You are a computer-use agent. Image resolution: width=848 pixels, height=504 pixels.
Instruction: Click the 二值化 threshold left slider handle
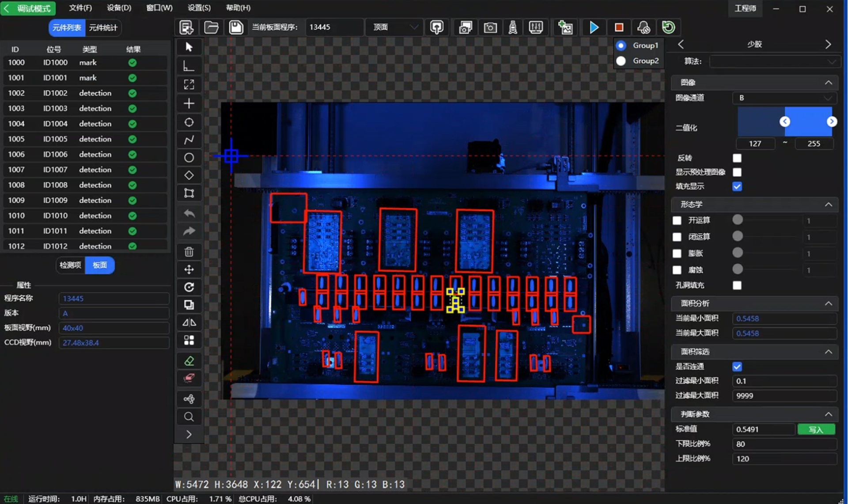click(784, 121)
